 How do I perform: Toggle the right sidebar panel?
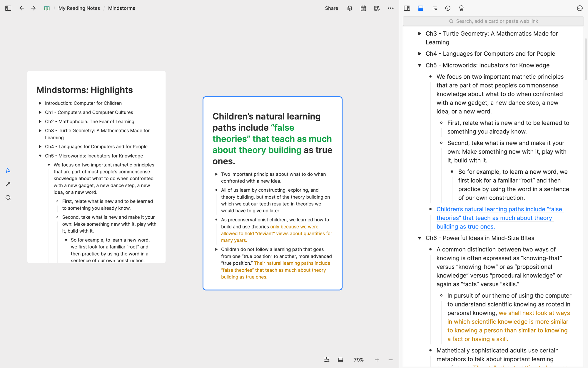(407, 8)
